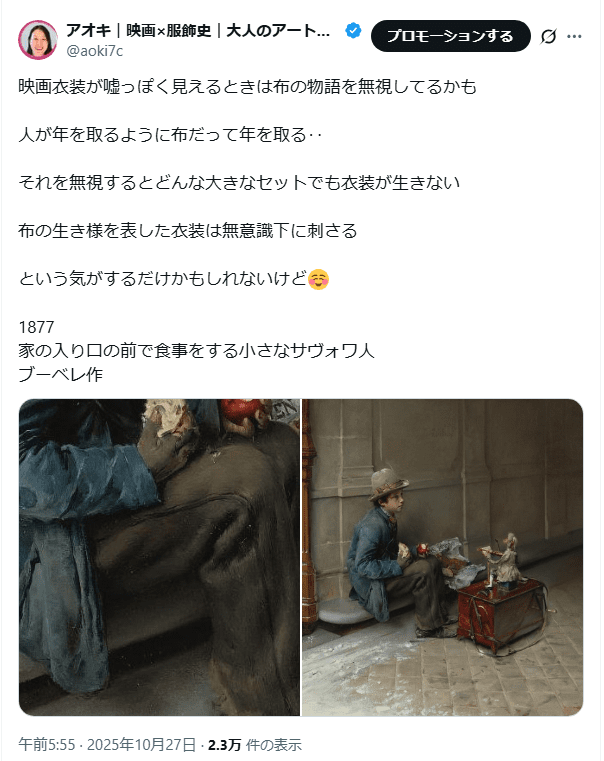604x761 pixels.
Task: Open the three-dot more options menu
Action: pos(574,36)
